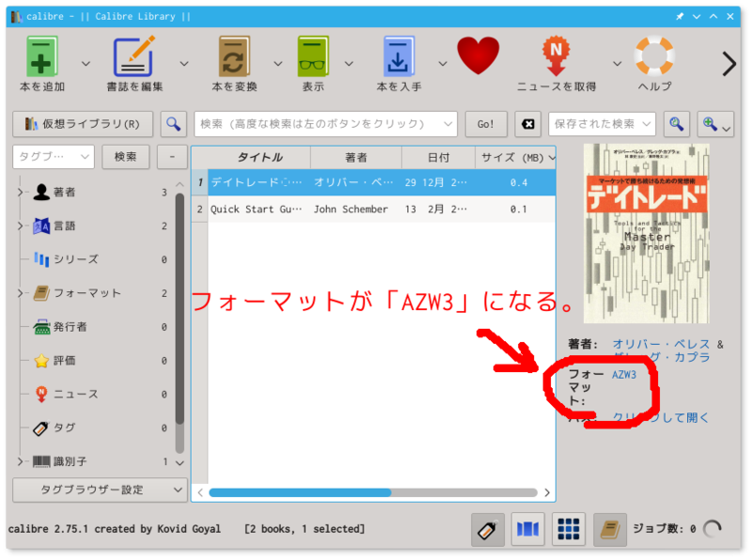
Task: Show more toolbar items with right chevron
Action: click(729, 64)
